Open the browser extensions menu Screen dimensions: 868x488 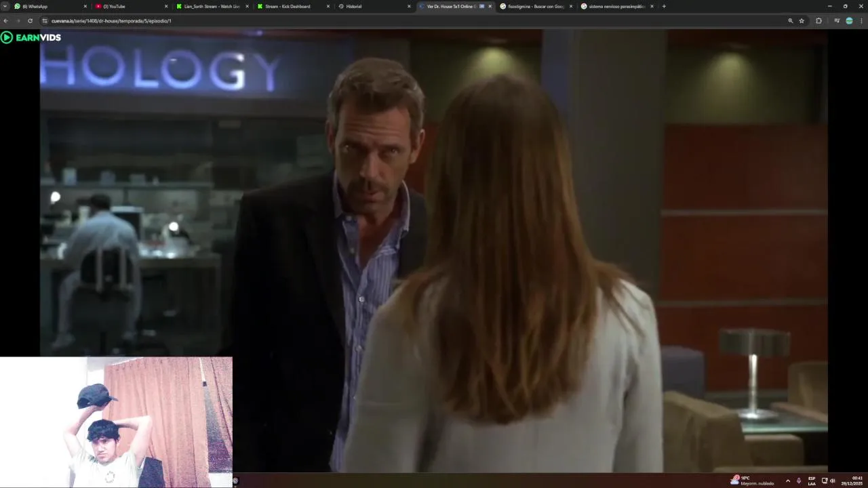pos(818,21)
